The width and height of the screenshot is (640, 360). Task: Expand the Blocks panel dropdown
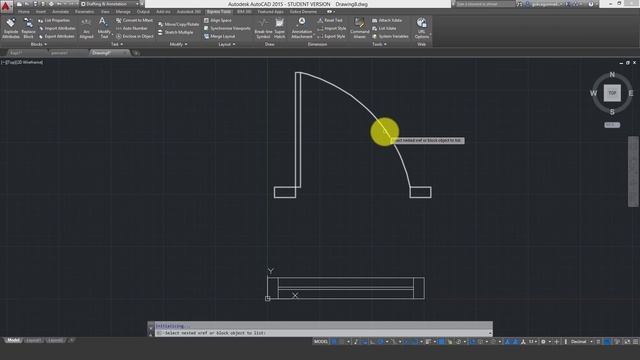(39, 44)
